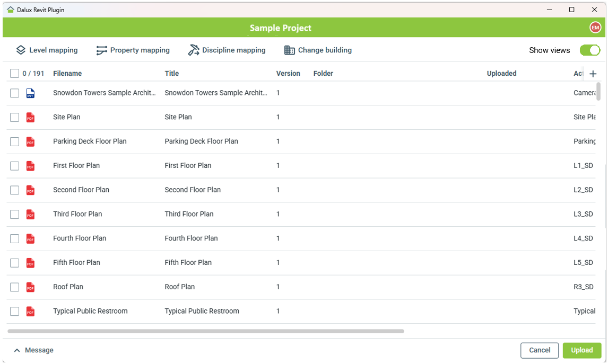Screen dimensions: 608x364
Task: Expand the Message panel chevron
Action: point(16,350)
